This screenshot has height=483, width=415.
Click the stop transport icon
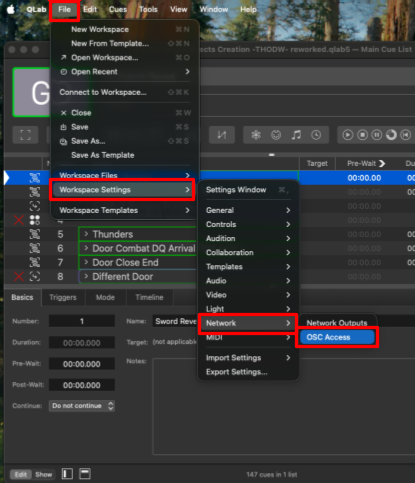[362, 135]
